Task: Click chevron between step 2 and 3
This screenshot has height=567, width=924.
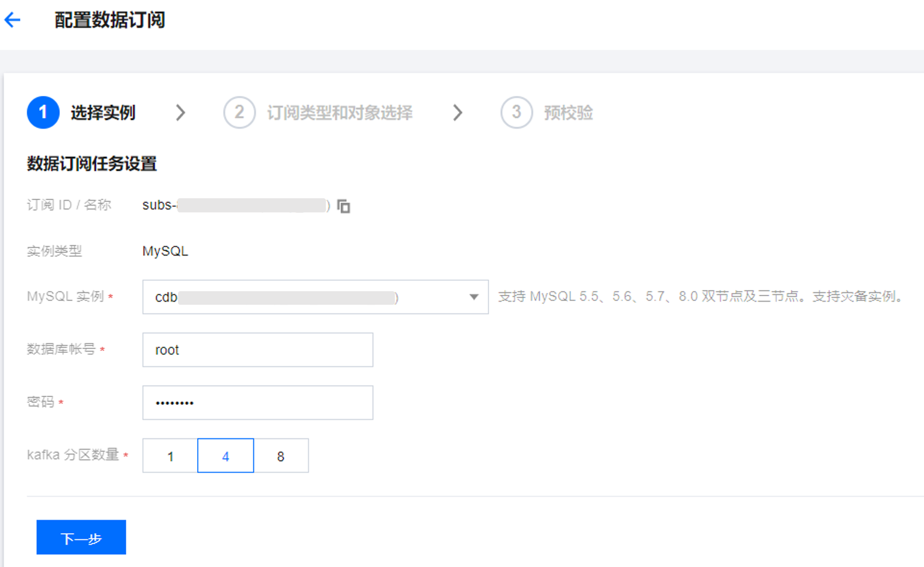Action: point(458,112)
